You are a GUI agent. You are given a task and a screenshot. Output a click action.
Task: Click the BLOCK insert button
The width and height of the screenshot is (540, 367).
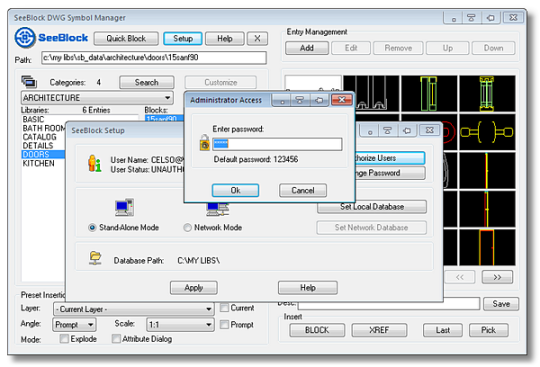[317, 330]
